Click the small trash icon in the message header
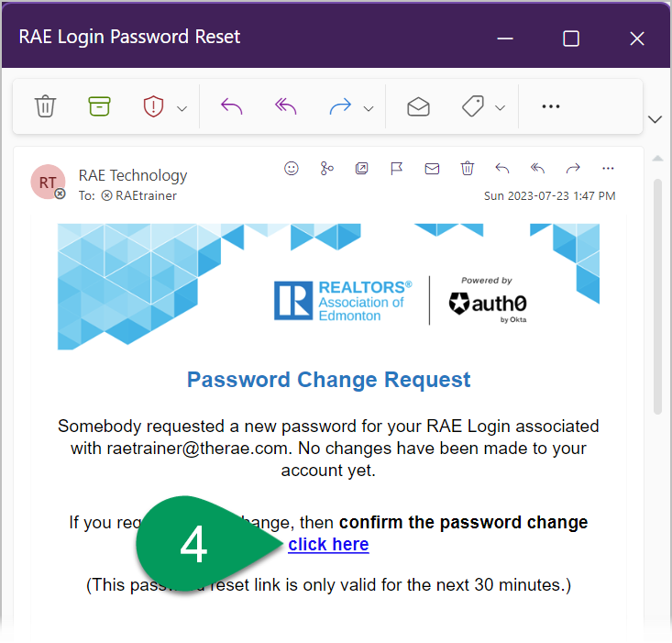This screenshot has height=643, width=672. point(468,168)
